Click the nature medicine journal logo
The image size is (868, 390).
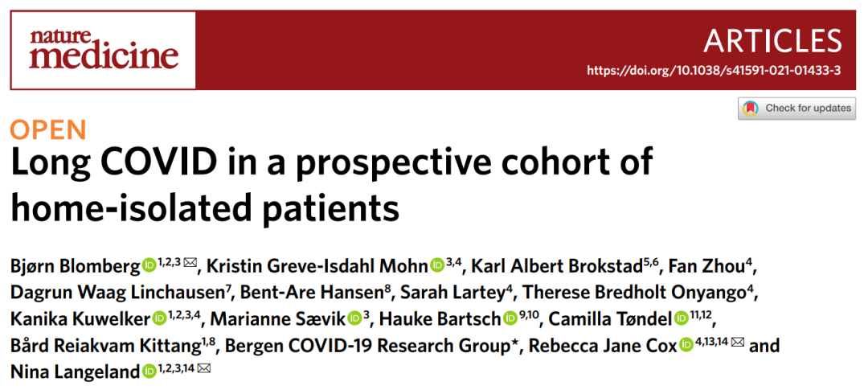click(x=104, y=51)
